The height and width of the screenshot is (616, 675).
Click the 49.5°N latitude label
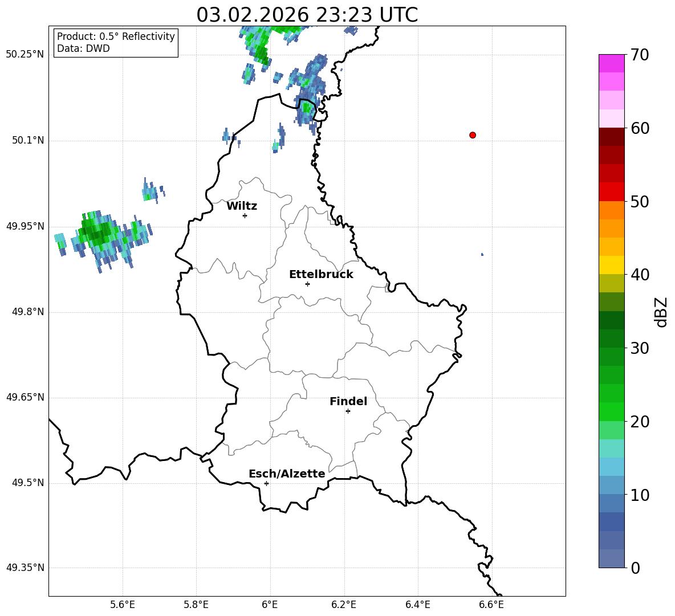(x=28, y=483)
